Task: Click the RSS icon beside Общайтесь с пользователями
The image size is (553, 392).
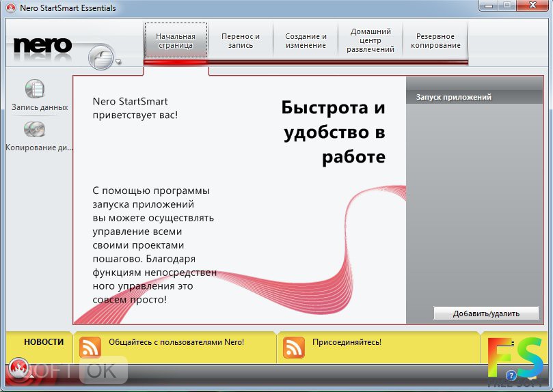Action: tap(90, 347)
